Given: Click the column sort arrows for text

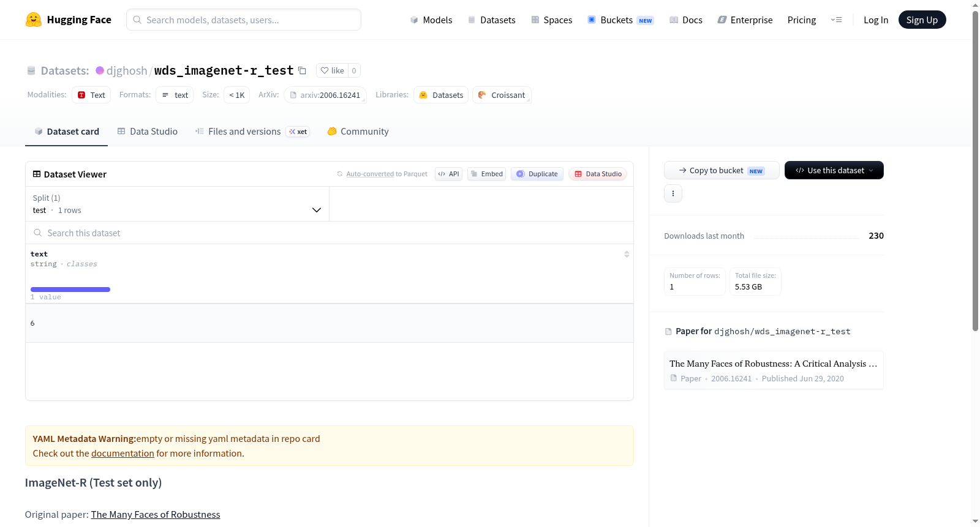Looking at the screenshot, I should 627,254.
